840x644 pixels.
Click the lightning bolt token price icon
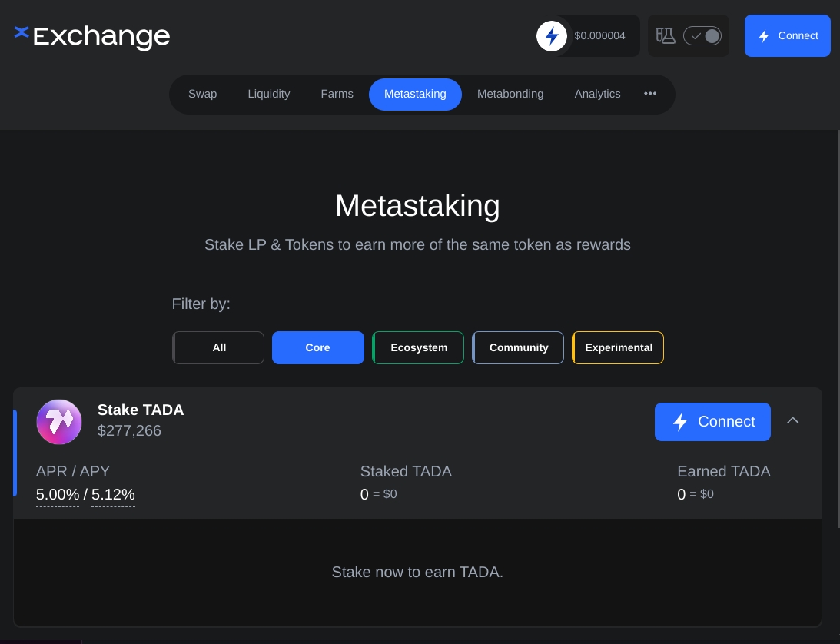click(551, 36)
